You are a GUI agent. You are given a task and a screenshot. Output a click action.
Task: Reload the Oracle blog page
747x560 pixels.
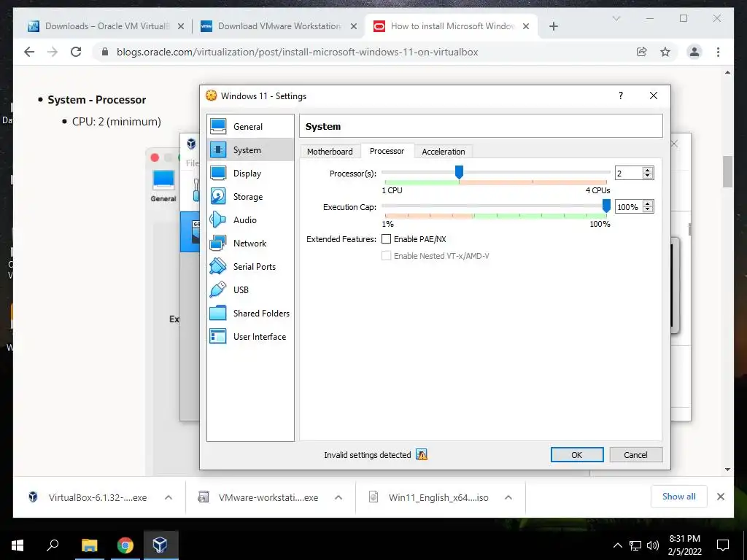76,52
